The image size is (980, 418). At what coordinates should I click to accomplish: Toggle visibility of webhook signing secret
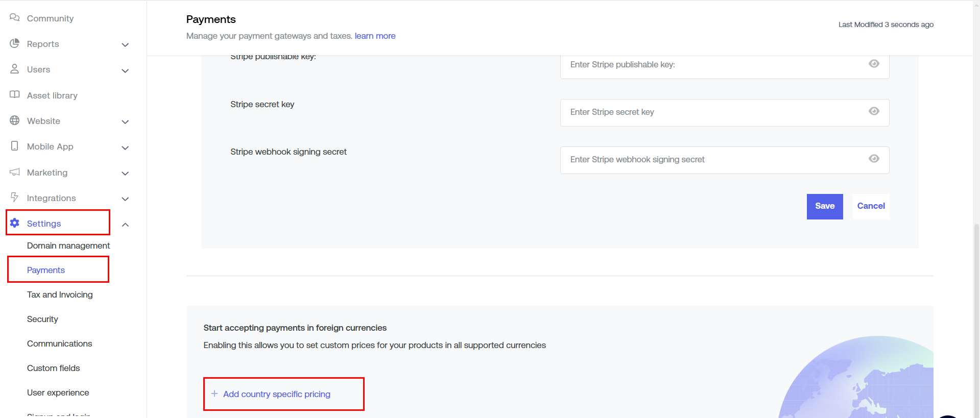pos(874,159)
